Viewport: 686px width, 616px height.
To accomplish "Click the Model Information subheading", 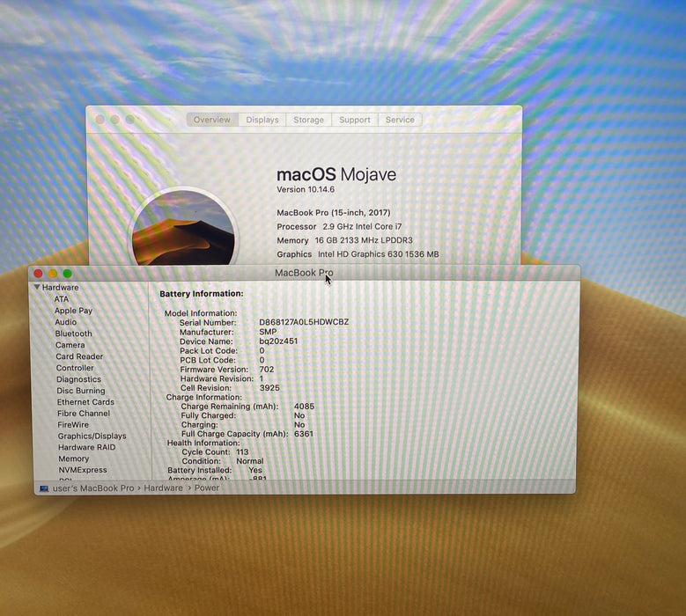I will [x=201, y=313].
